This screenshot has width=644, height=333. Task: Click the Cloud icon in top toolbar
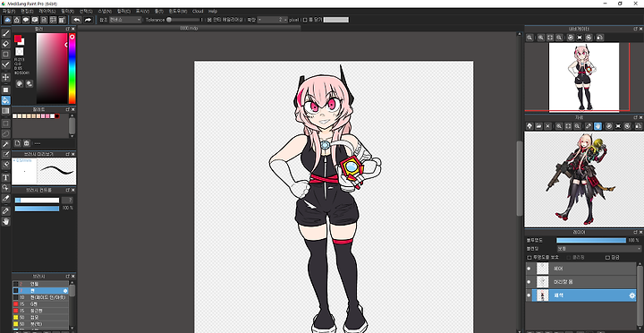point(8,20)
